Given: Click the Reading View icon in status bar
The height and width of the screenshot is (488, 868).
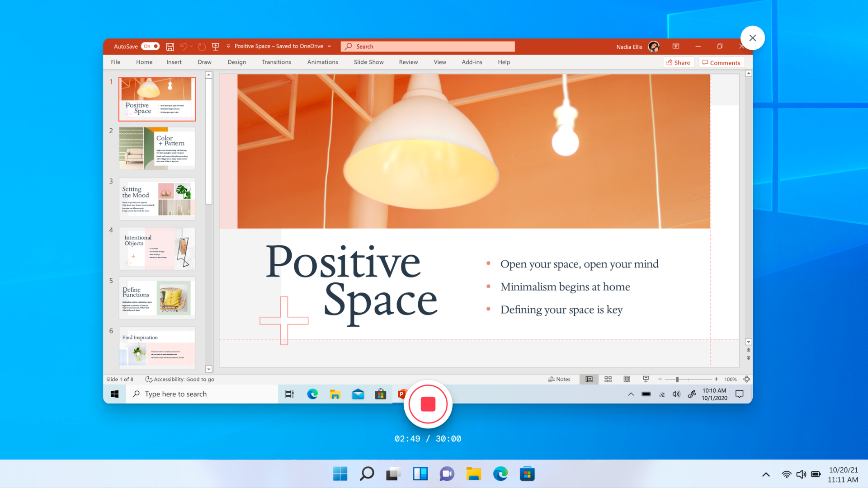Looking at the screenshot, I should (x=627, y=379).
